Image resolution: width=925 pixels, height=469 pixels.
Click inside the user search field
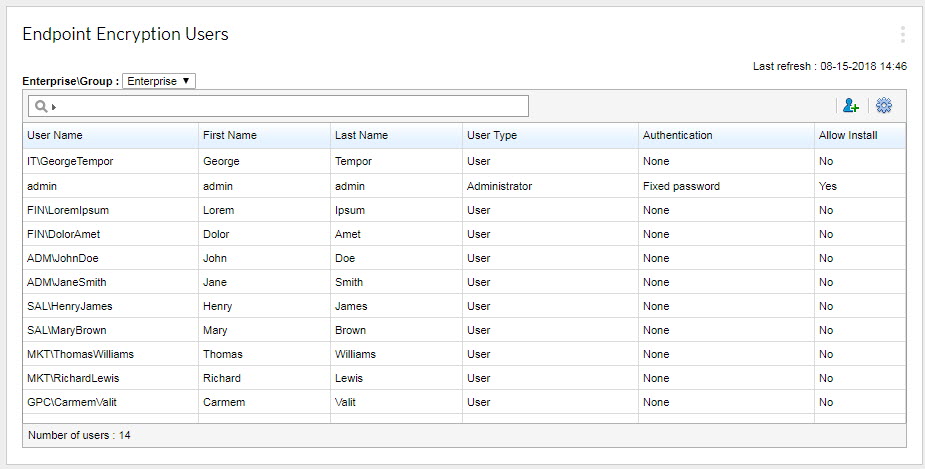[x=290, y=106]
